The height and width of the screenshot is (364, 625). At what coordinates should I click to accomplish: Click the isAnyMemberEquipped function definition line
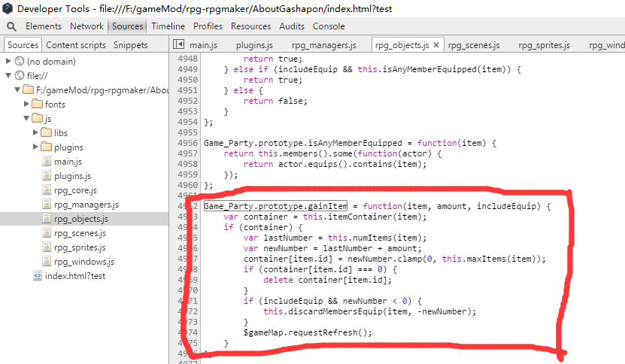point(350,143)
